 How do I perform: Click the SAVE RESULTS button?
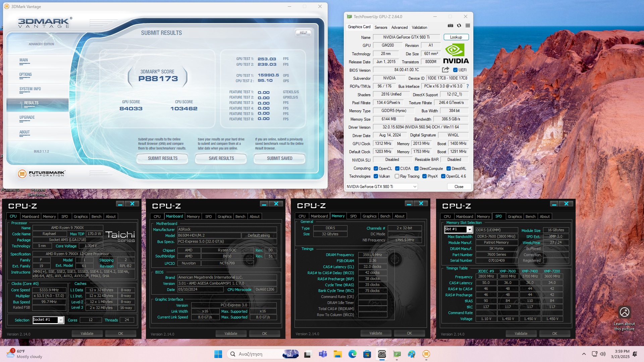pyautogui.click(x=221, y=158)
